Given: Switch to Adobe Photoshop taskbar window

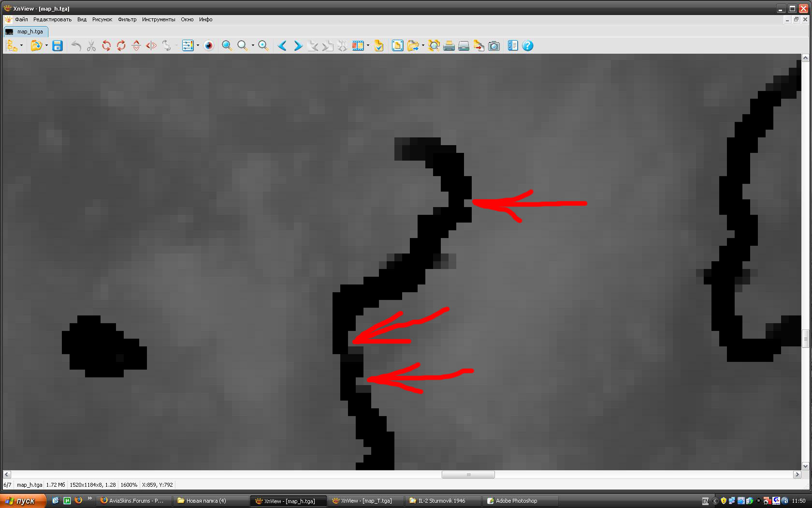Looking at the screenshot, I should click(x=520, y=501).
